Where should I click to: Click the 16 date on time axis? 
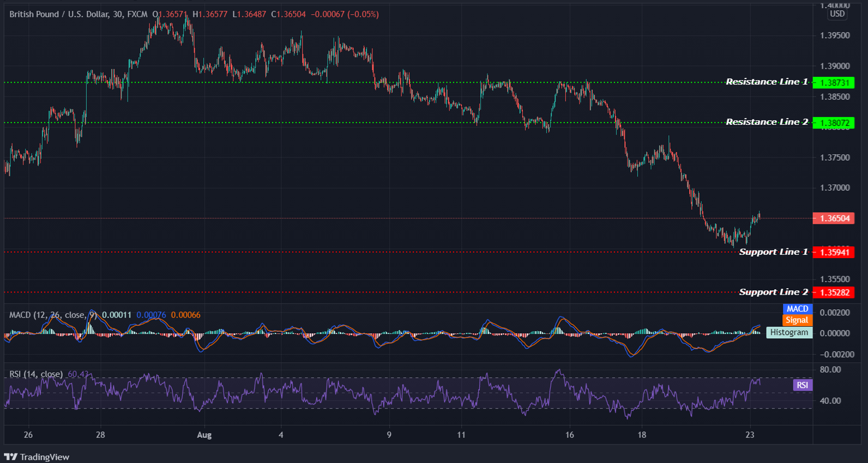pos(570,435)
